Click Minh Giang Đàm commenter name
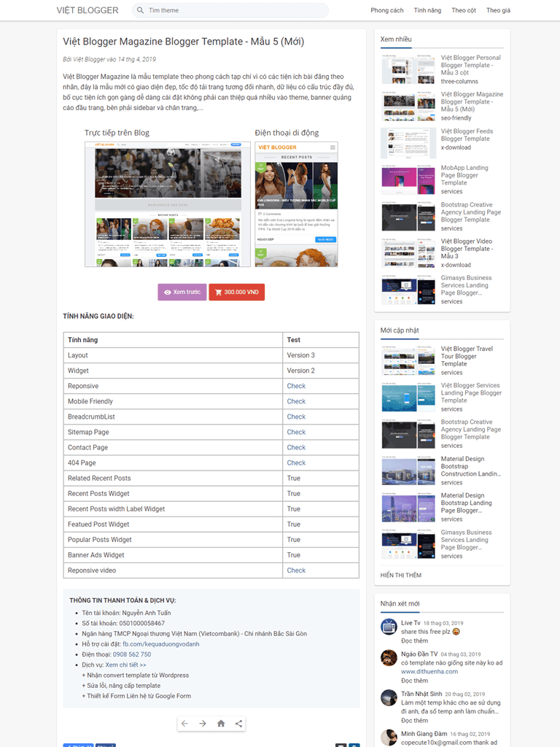 pos(424,734)
